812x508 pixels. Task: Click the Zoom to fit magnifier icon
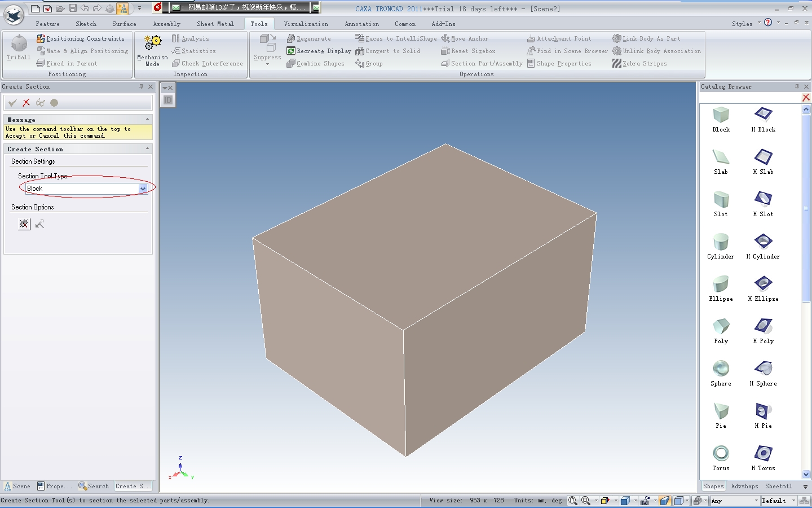[x=573, y=501]
